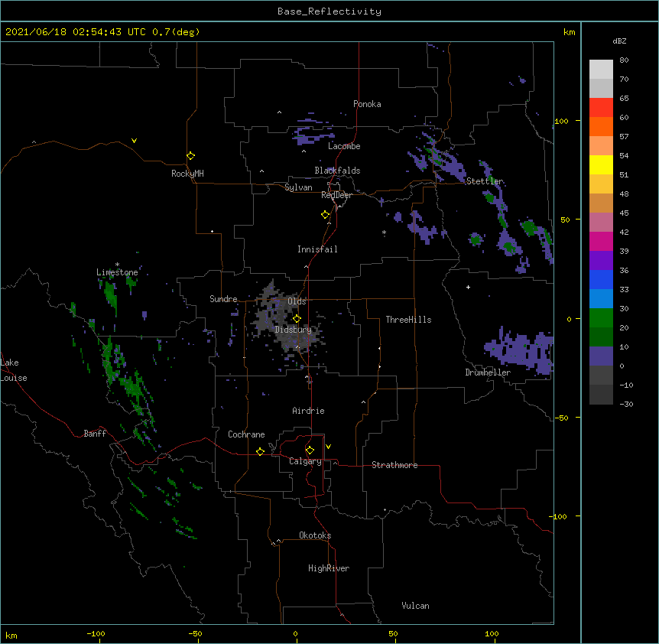This screenshot has height=644, width=659.
Task: Click the km unit label on the bottom axis
Action: 11,635
